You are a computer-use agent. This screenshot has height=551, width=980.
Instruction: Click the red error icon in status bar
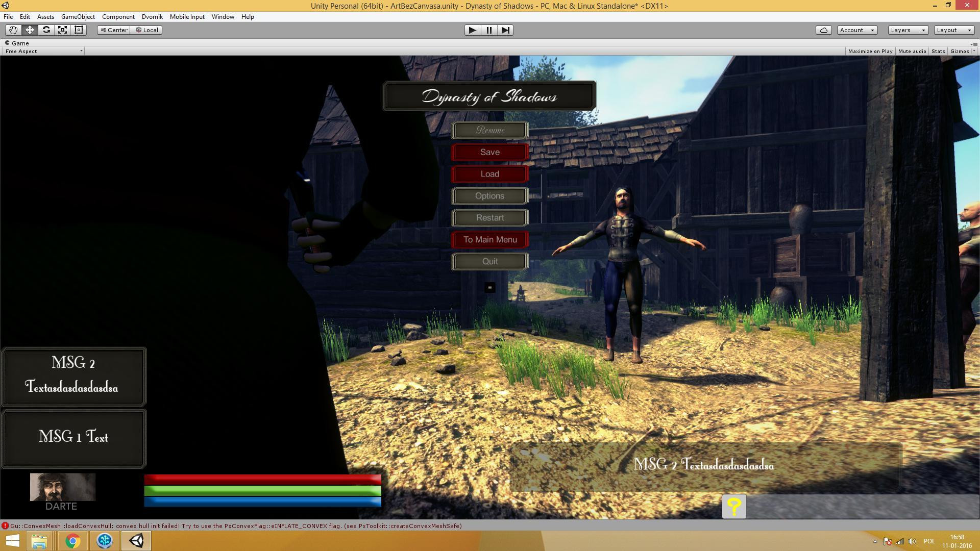[x=5, y=526]
